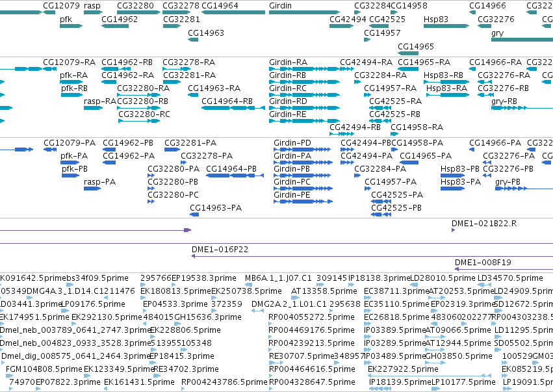
Task: Click the pfk gene label in top track
Action: [x=66, y=19]
